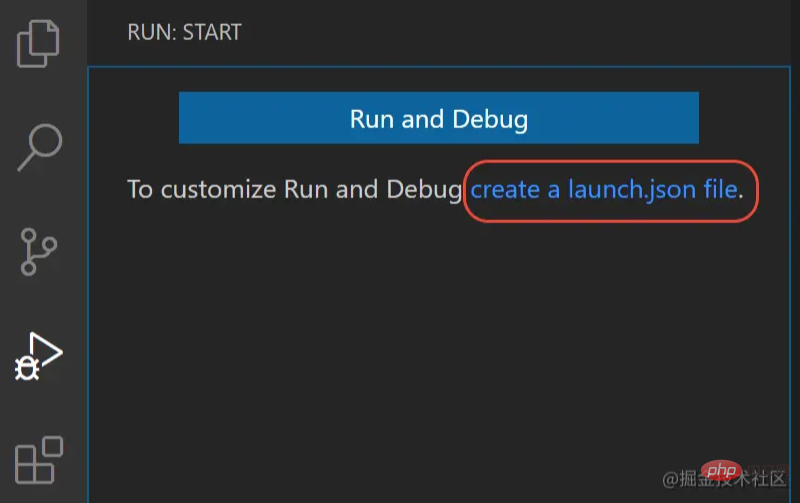Screen dimensions: 800x503
Task: Open the Explorer files view
Action: [x=38, y=43]
